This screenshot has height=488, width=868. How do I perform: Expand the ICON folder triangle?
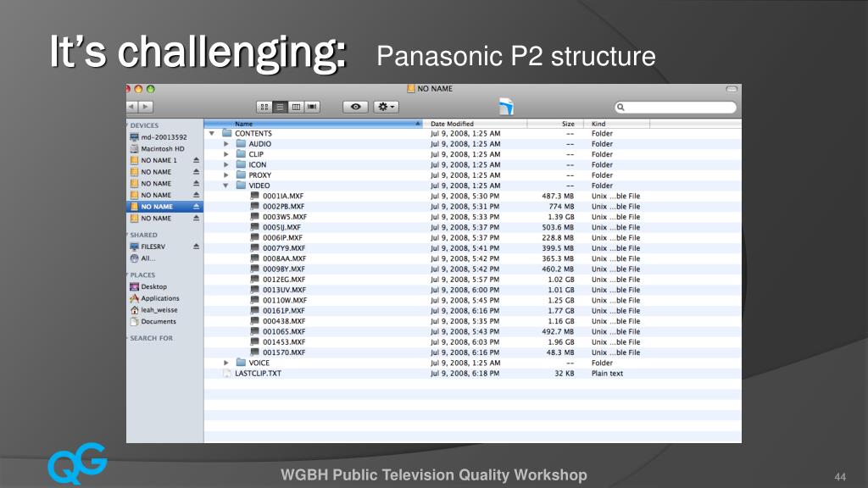(225, 165)
